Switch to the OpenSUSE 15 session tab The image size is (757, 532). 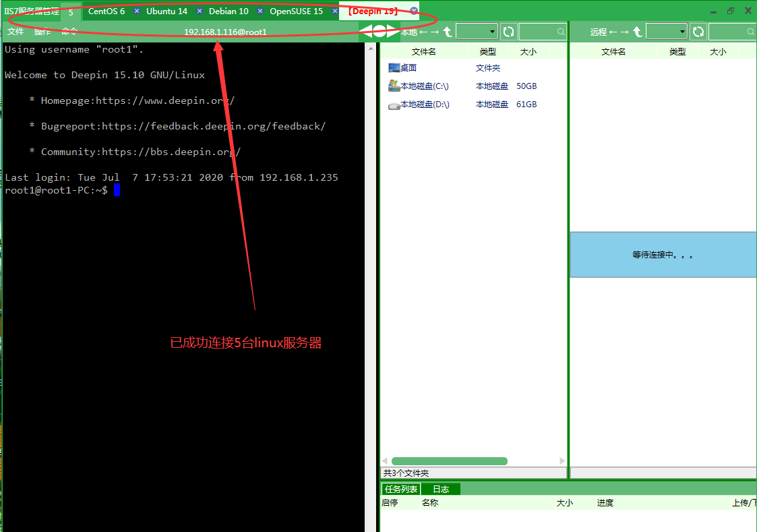pyautogui.click(x=296, y=11)
